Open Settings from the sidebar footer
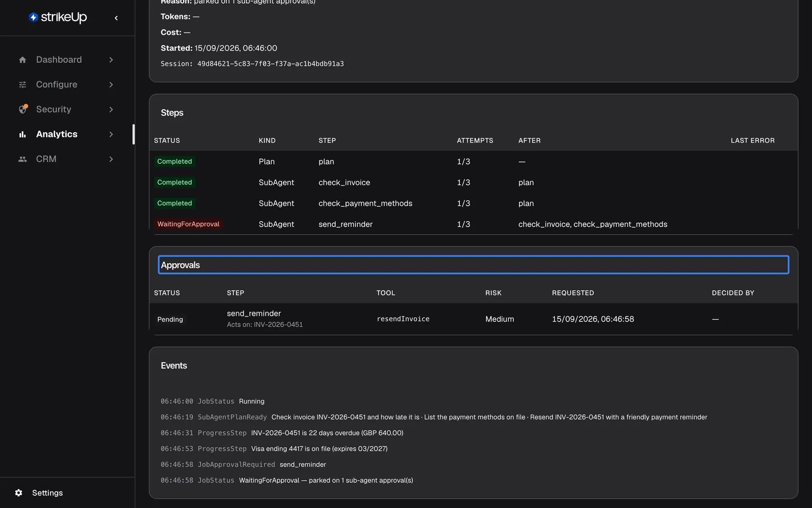 coord(47,493)
